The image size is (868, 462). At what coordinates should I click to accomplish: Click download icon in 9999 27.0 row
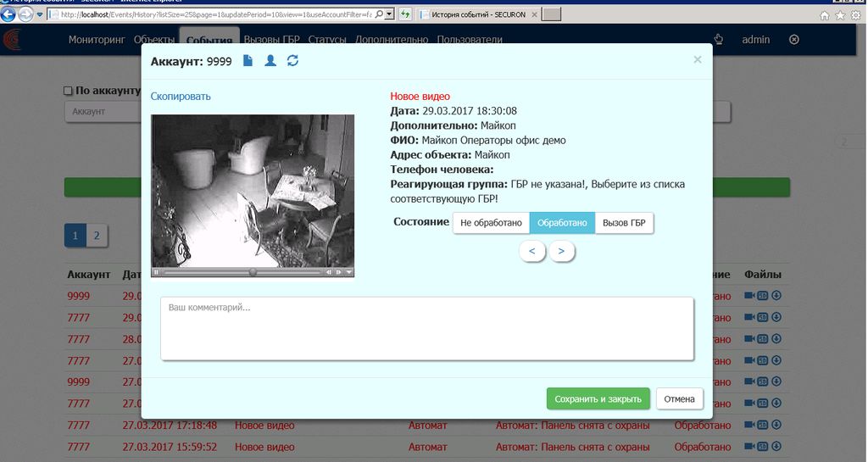point(776,381)
